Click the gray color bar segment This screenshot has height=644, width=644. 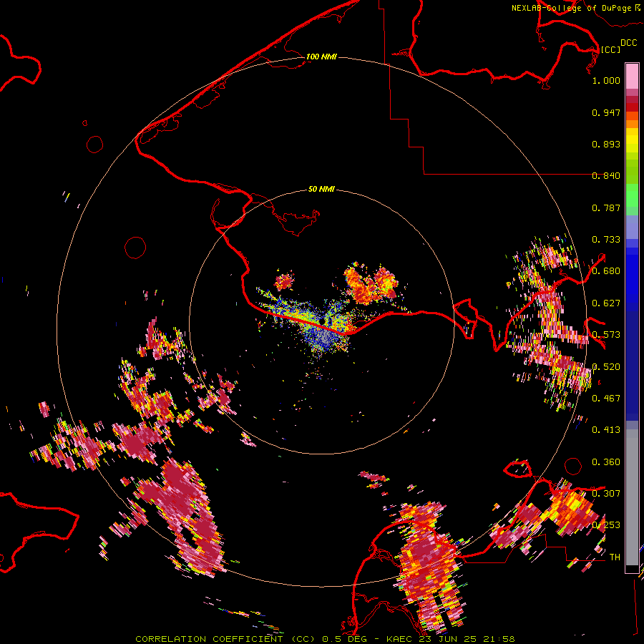(x=632, y=497)
